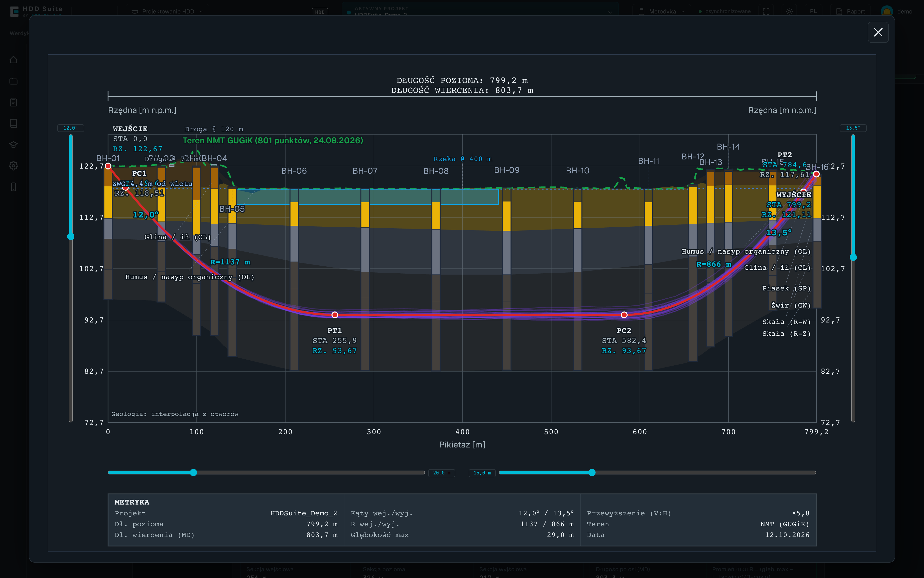Click the R=866 m radius label

(x=714, y=264)
